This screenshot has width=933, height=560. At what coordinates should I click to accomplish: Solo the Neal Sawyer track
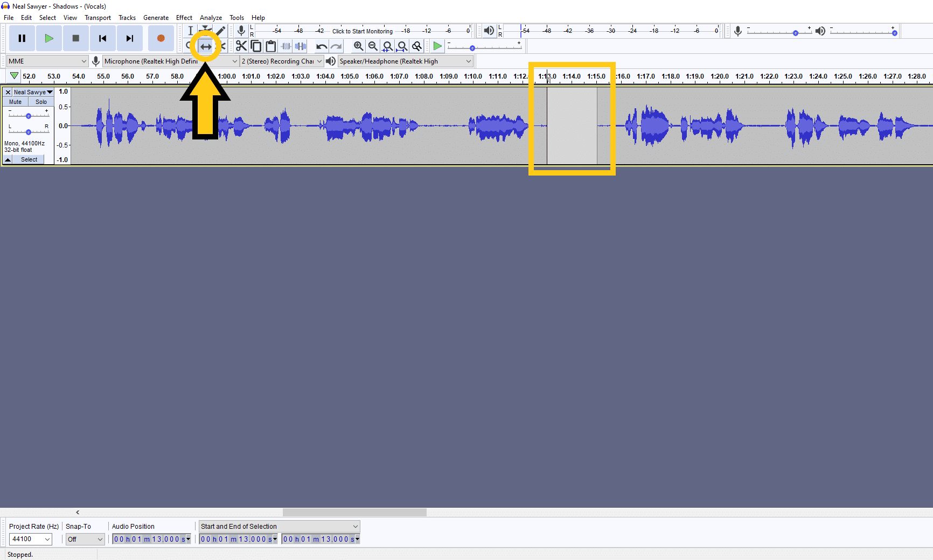pos(41,102)
